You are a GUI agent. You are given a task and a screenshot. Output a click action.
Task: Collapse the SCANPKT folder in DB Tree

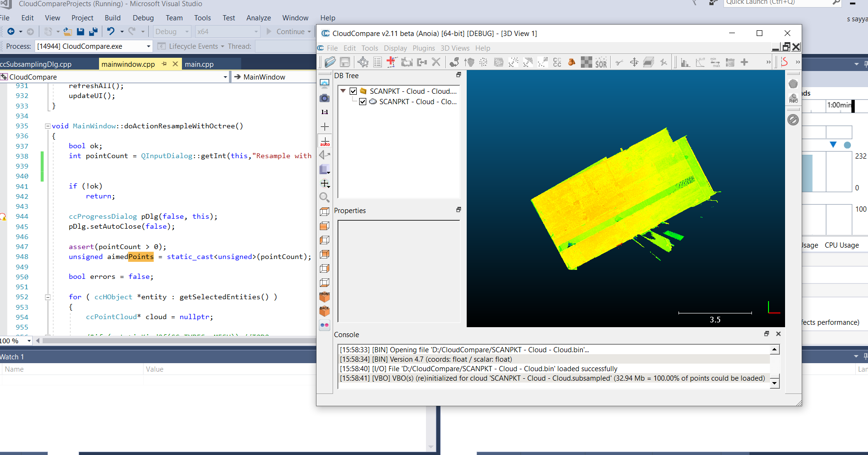pyautogui.click(x=343, y=91)
